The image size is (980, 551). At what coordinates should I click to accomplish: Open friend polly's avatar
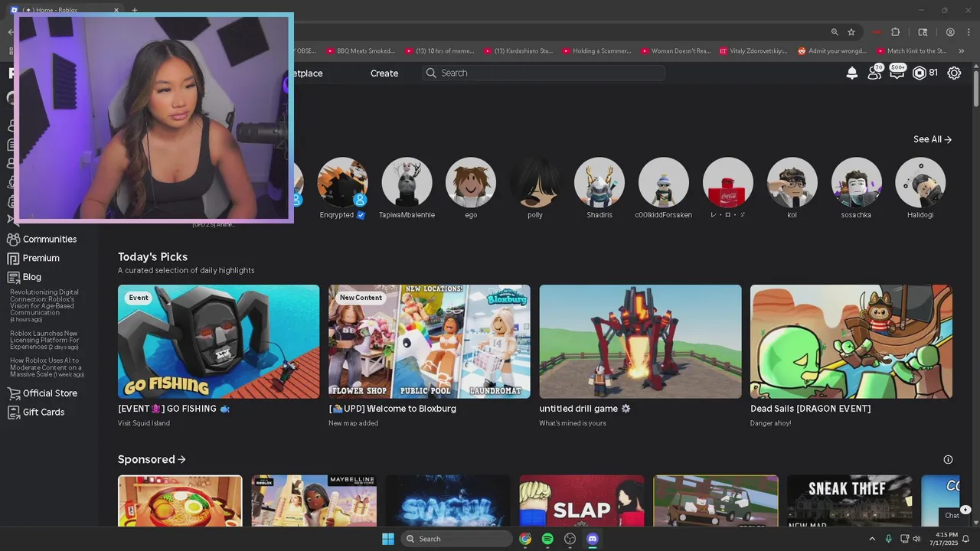tap(535, 182)
